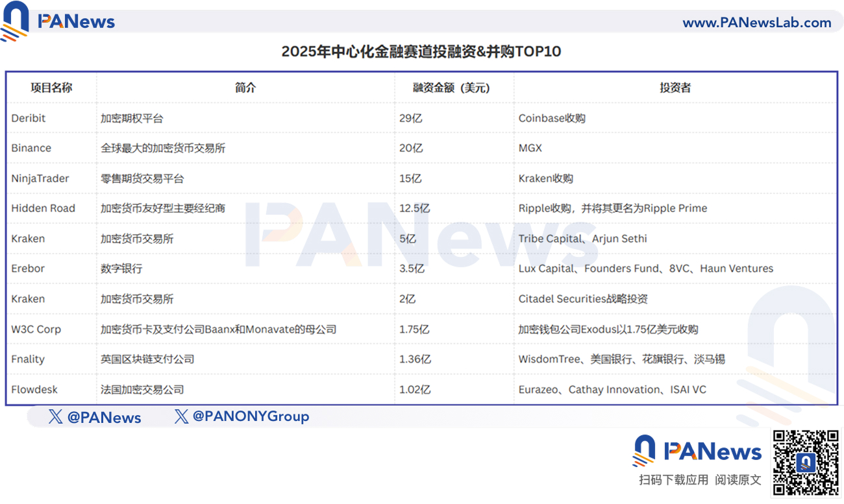Open the @PANONYGroup handle link
Screen dimensions: 844x504
click(251, 416)
